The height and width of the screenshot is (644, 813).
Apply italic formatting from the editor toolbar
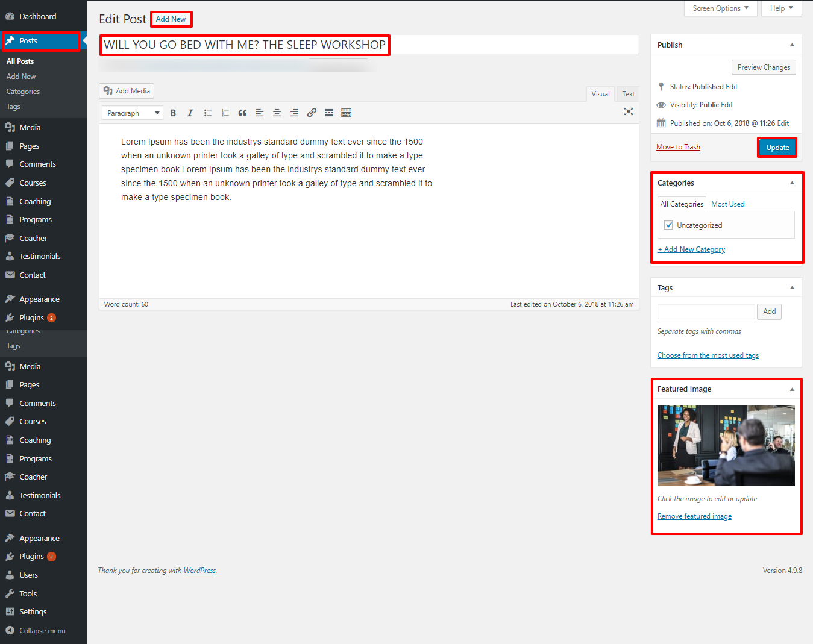190,113
